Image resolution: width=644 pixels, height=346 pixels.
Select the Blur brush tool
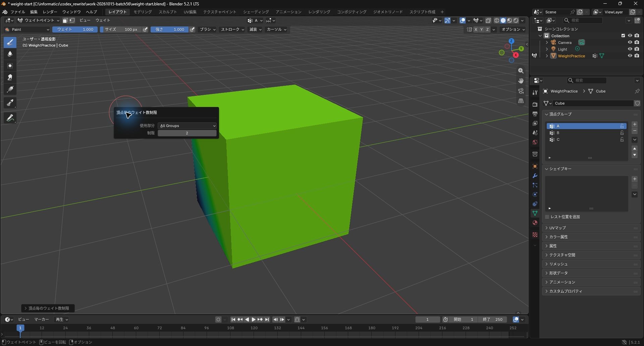(x=10, y=54)
